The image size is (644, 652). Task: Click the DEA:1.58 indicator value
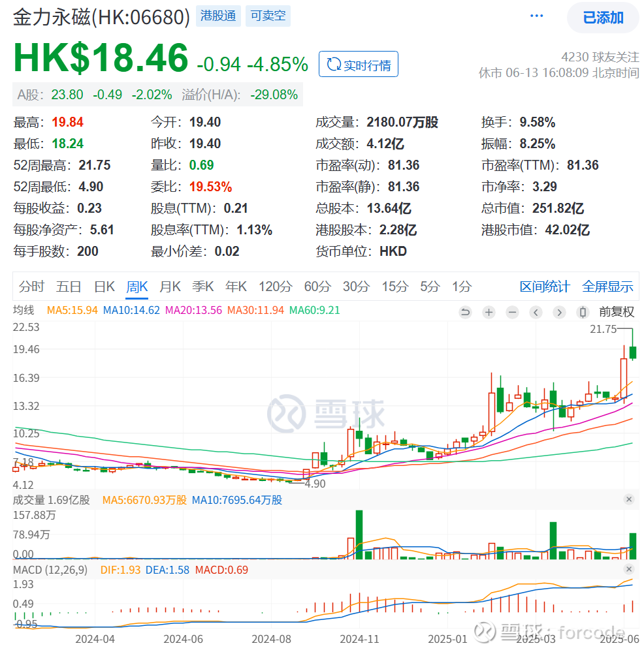pyautogui.click(x=167, y=570)
